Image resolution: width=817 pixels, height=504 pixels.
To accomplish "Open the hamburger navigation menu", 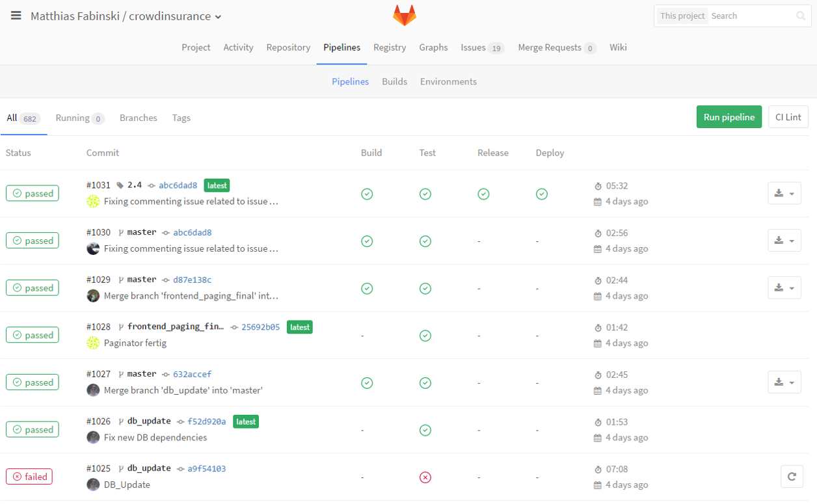I will 16,16.
